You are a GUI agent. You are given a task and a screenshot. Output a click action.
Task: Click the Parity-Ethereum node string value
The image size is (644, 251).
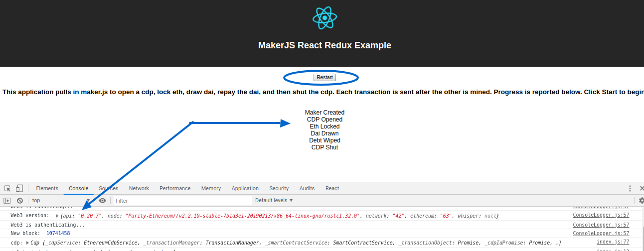coord(242,216)
